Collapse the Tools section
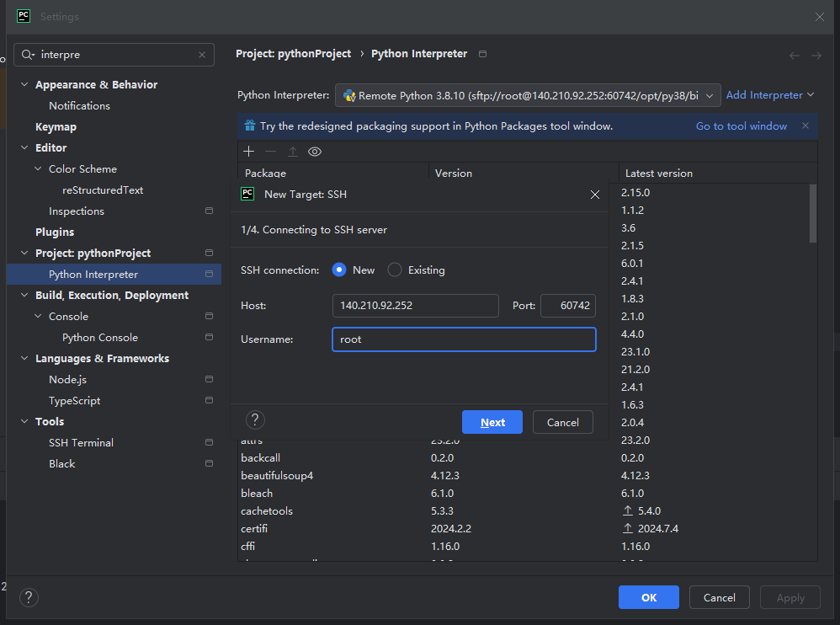This screenshot has height=625, width=840. click(x=24, y=421)
